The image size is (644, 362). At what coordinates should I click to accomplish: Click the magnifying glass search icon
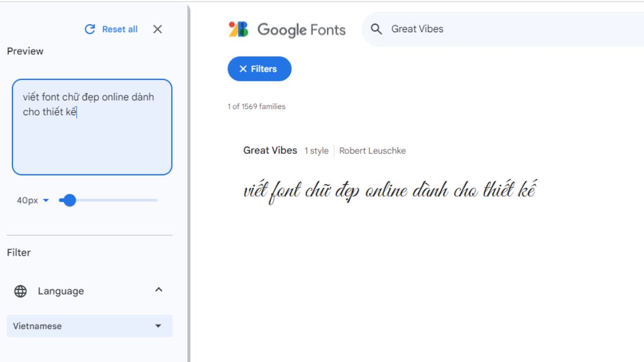[376, 29]
